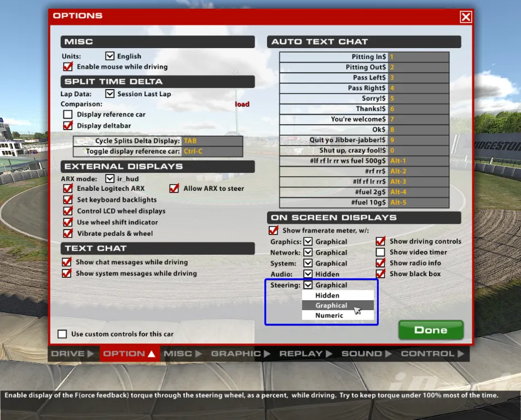Select Numeric in the Steering dropdown list
521x420 pixels.
click(338, 315)
